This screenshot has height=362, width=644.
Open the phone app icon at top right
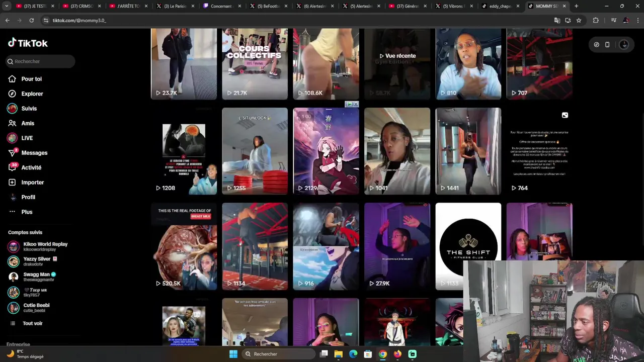(x=607, y=45)
